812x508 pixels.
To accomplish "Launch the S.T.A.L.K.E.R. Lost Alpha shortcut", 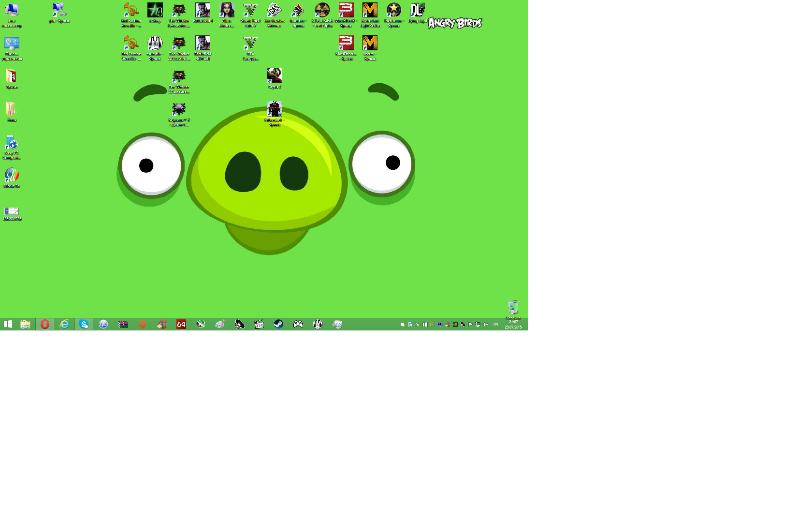I will coord(322,15).
